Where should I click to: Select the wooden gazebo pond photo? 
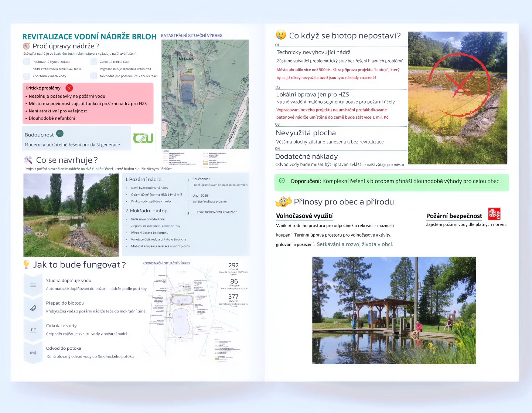tap(394, 311)
